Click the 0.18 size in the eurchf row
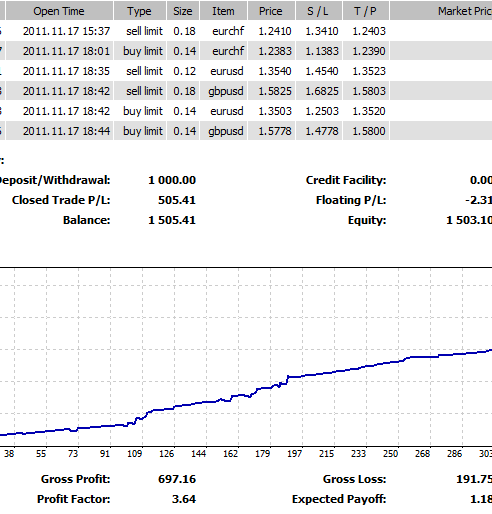 184,31
